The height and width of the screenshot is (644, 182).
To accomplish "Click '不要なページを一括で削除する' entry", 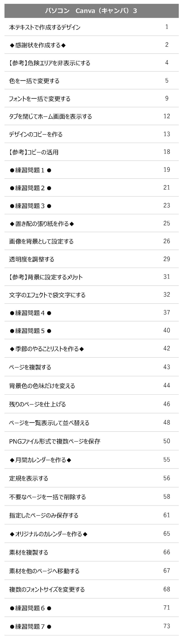I will 47,497.
